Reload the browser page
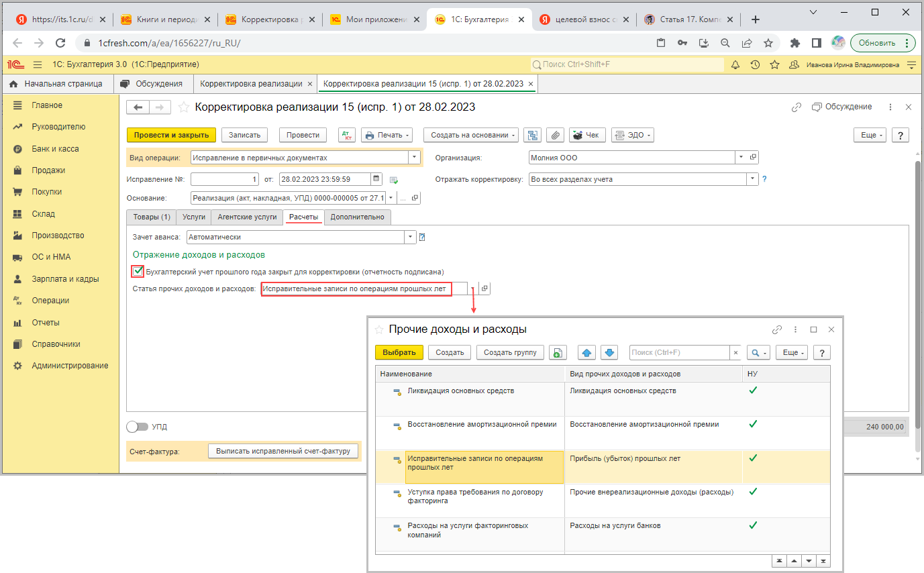Viewport: 924px width, 573px height. click(60, 43)
